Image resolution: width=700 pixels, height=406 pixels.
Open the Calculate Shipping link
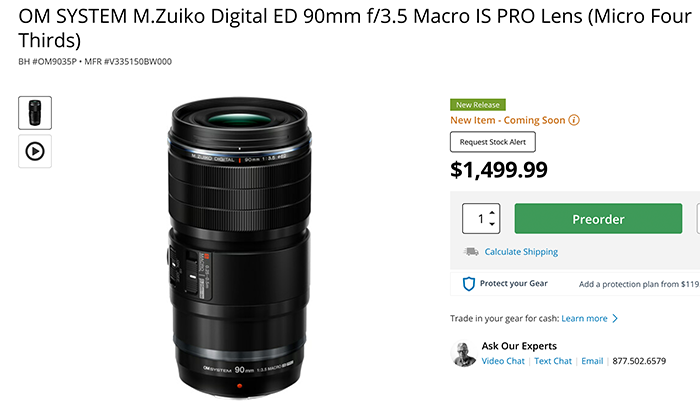521,252
